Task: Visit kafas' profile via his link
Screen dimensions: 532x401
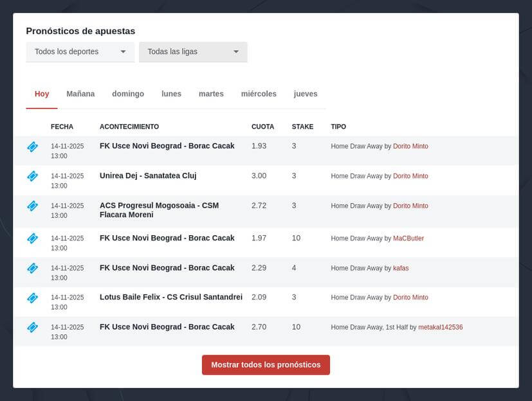Action: click(401, 268)
